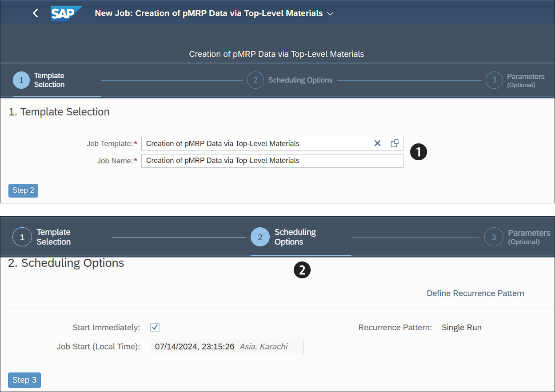Click the 'Job Start (Local Time):' label
Viewport: 555px width, 392px height.
coord(99,347)
